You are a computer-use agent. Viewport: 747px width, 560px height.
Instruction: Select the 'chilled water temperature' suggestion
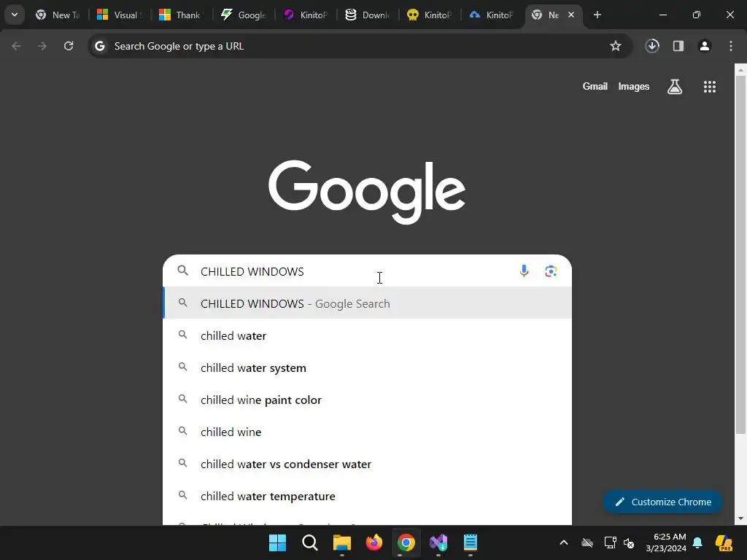click(x=368, y=496)
